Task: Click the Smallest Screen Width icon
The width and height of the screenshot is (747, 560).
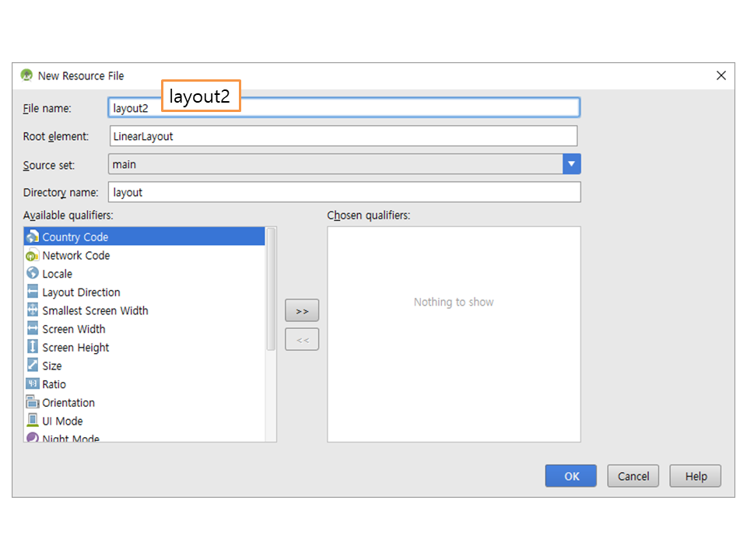Action: tap(32, 310)
